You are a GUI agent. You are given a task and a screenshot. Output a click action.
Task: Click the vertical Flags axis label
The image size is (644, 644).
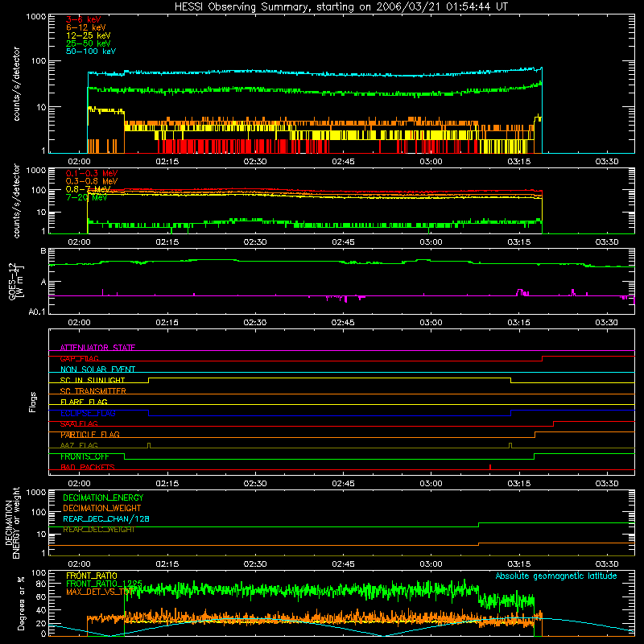coord(32,402)
